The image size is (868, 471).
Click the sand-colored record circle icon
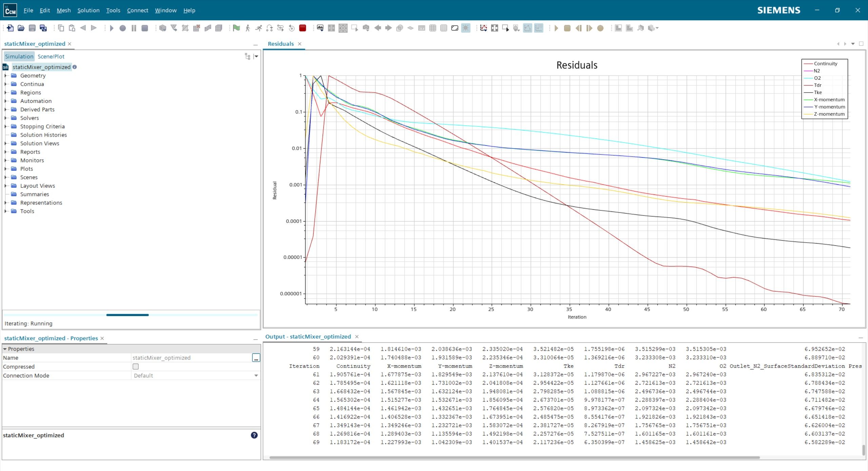(x=600, y=28)
